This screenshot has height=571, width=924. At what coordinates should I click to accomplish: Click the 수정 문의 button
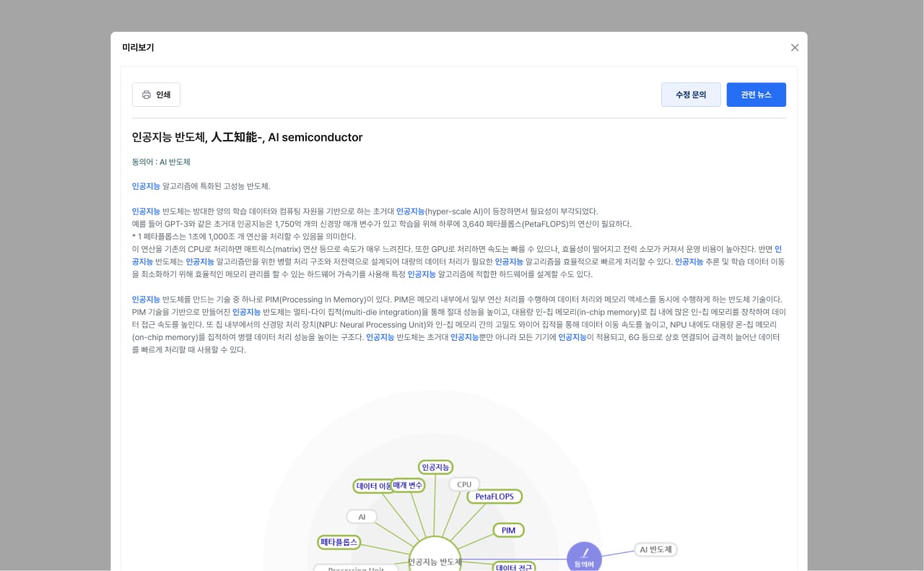point(691,95)
